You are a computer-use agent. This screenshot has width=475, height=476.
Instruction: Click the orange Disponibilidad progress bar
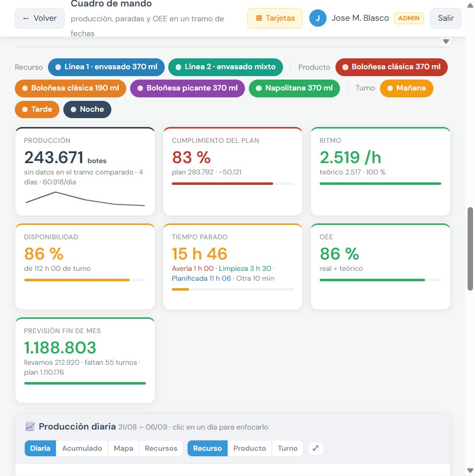pyautogui.click(x=85, y=280)
